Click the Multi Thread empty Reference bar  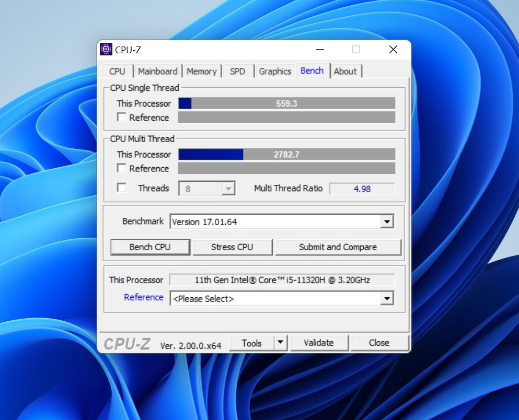(286, 168)
